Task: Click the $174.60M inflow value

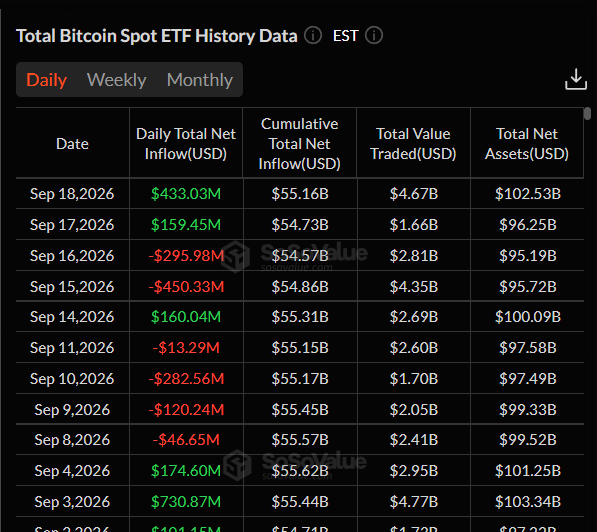Action: 186,471
